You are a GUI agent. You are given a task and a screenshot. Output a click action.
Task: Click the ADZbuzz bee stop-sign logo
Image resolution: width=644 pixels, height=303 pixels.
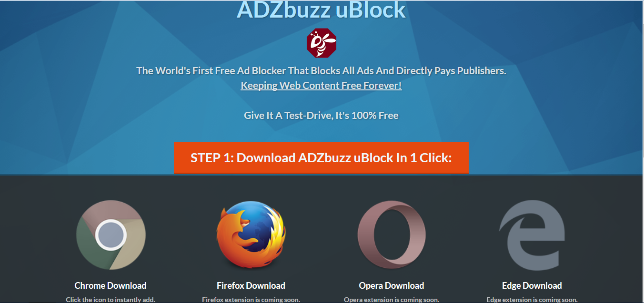pos(322,43)
